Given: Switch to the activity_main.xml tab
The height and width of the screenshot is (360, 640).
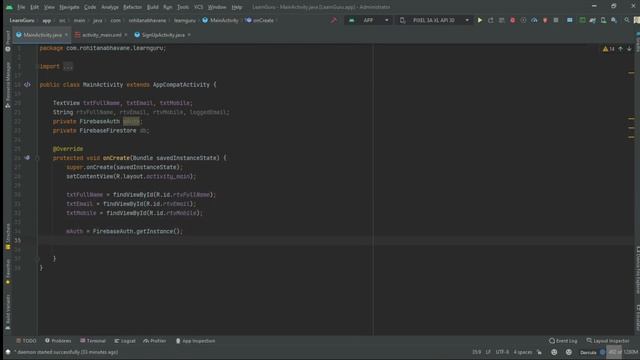Looking at the screenshot, I should tap(101, 35).
